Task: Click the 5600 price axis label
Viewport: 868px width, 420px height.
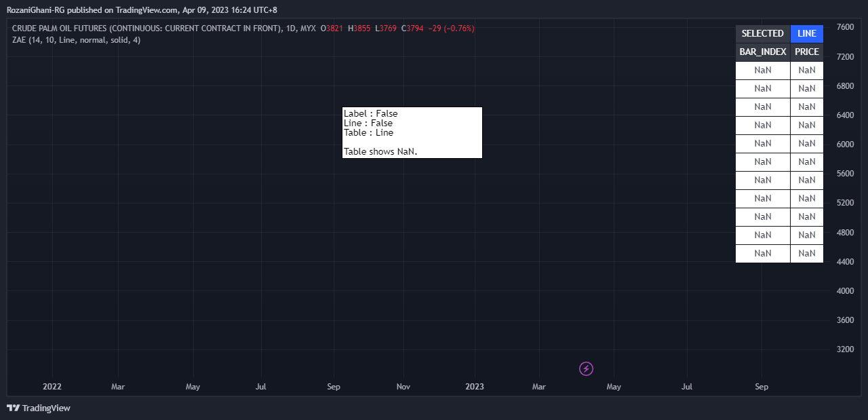Action: [x=846, y=174]
